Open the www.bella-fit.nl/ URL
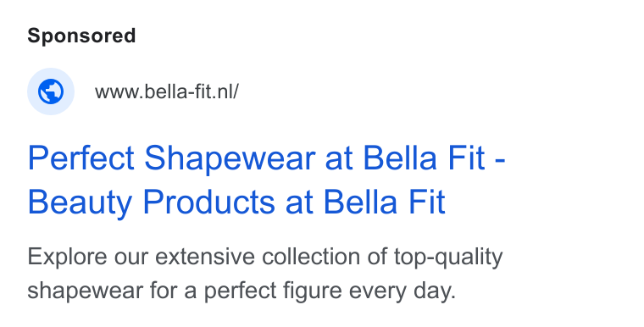Viewport: 644px width, 327px height. [166, 91]
